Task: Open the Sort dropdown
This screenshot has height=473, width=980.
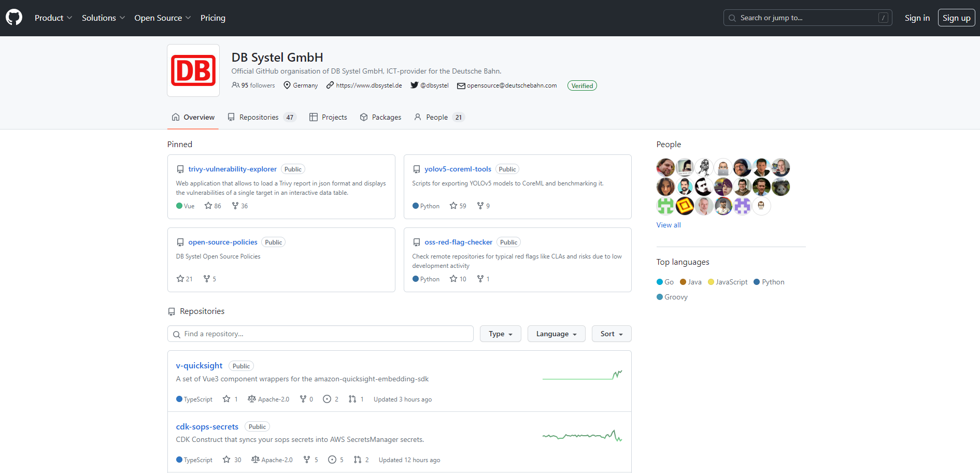Action: click(x=612, y=334)
